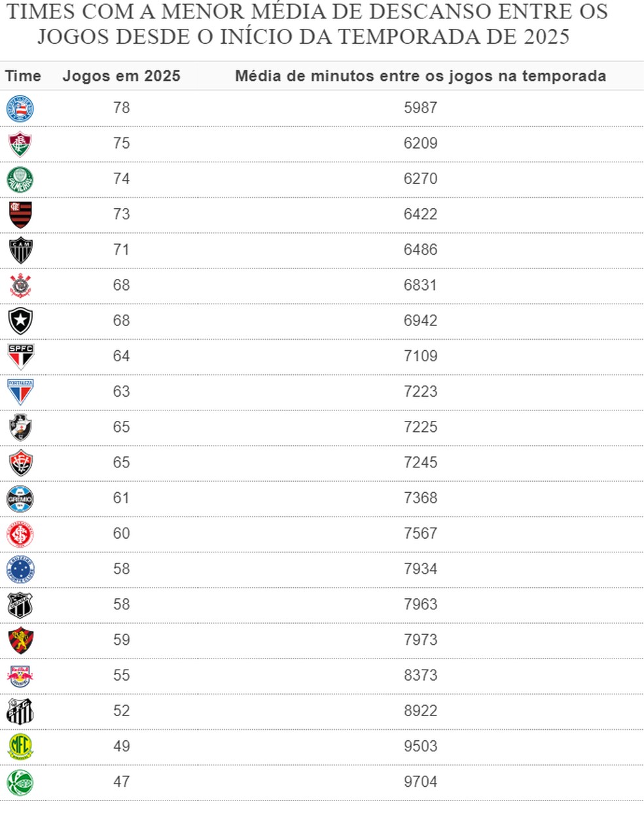The image size is (644, 828).
Task: Click the Palmeiras green crest
Action: [20, 179]
